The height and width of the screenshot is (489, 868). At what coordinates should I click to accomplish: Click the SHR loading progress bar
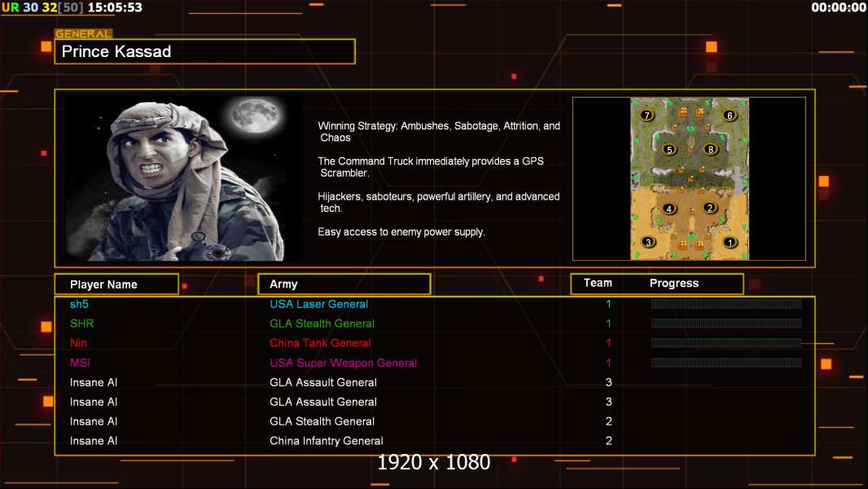[x=726, y=324]
